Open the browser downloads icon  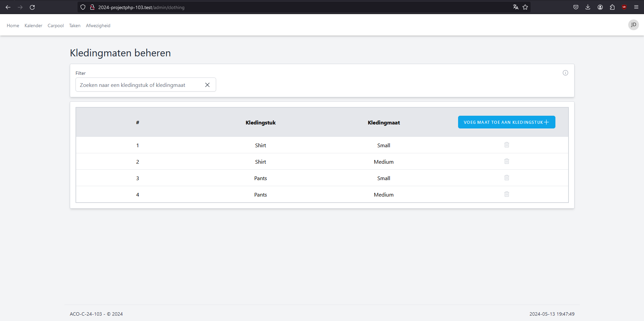[x=588, y=7]
